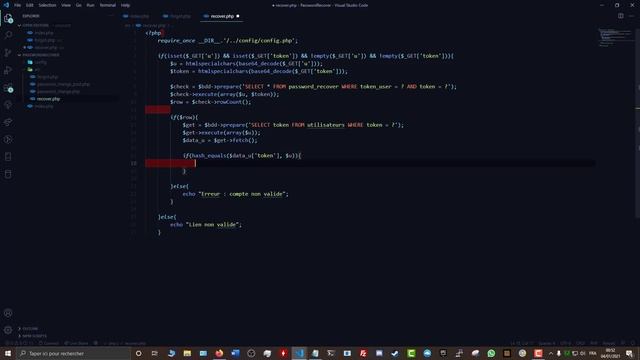
Task: Click the 'Erreur : compte non valide' string
Action: coord(242,194)
